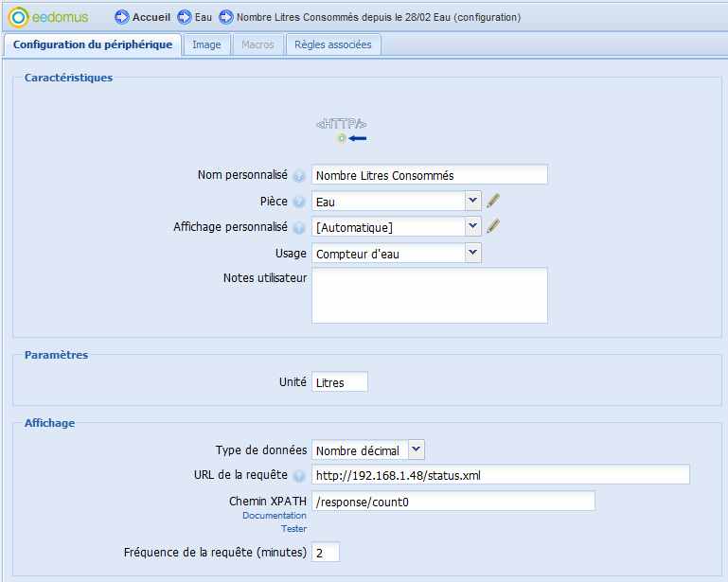Select Configuration du périphérique tab
This screenshot has width=728, height=582.
(x=93, y=44)
